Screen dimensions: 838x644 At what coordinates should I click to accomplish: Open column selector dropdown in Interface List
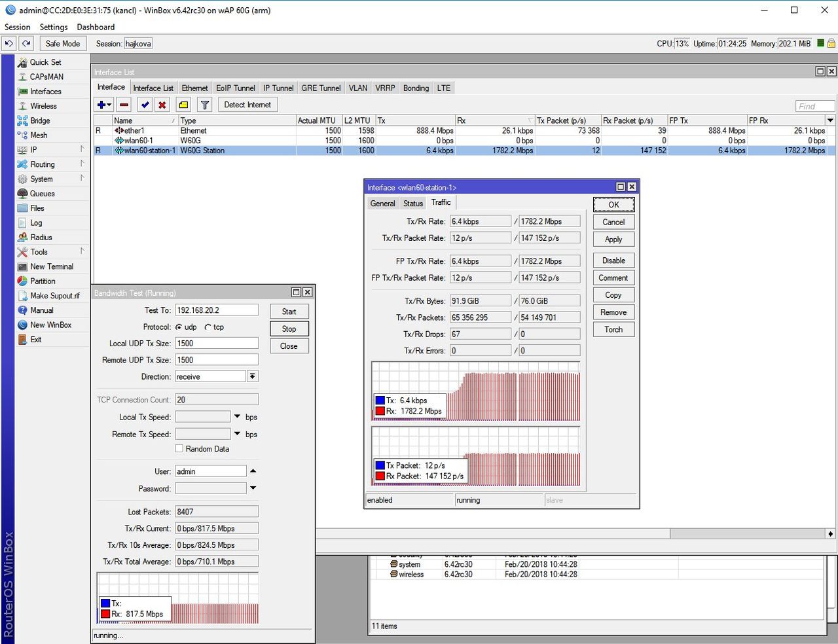point(830,120)
